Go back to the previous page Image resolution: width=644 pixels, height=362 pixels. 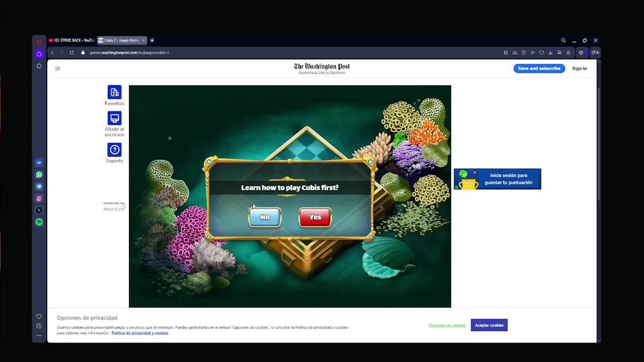coord(52,52)
